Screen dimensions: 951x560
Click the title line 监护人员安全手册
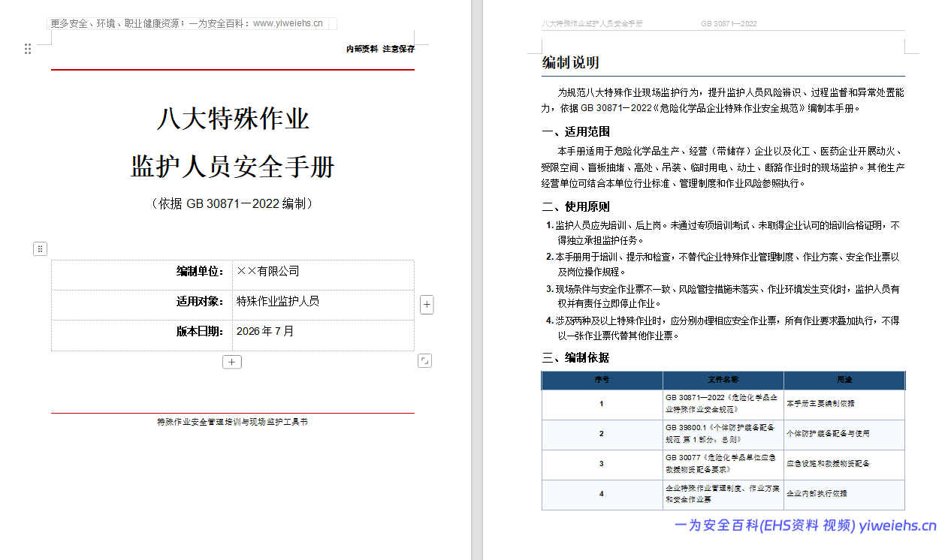[233, 166]
